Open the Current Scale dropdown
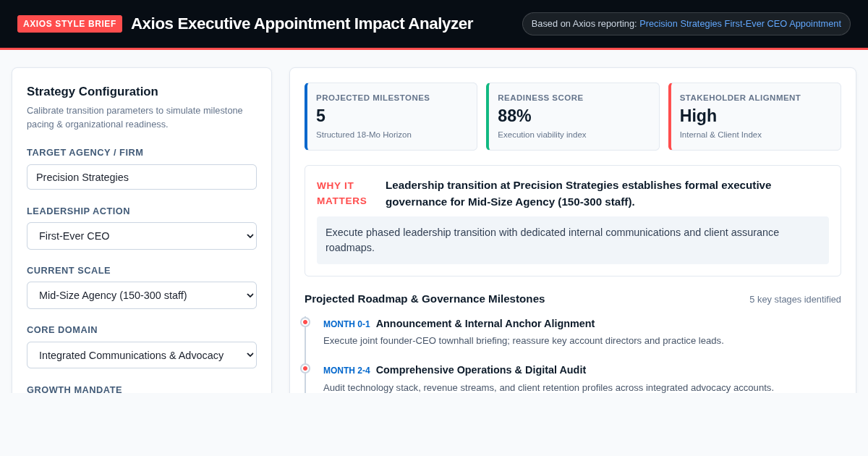This screenshot has height=456, width=868. coord(142,295)
